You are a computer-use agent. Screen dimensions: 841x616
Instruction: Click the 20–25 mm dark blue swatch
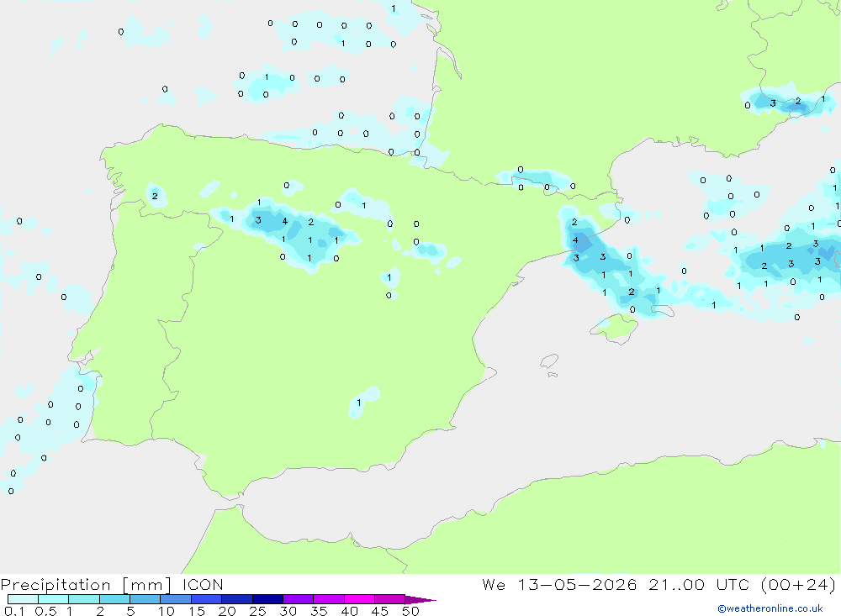[x=237, y=599]
